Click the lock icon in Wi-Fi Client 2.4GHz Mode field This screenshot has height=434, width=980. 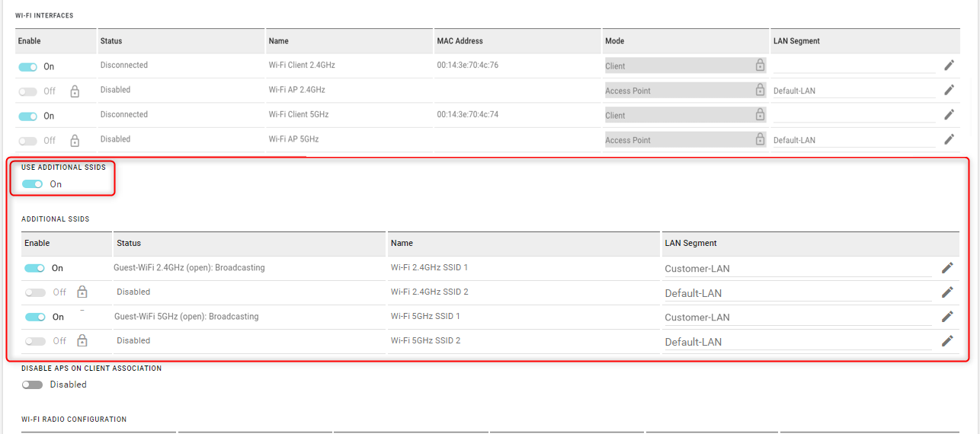760,65
